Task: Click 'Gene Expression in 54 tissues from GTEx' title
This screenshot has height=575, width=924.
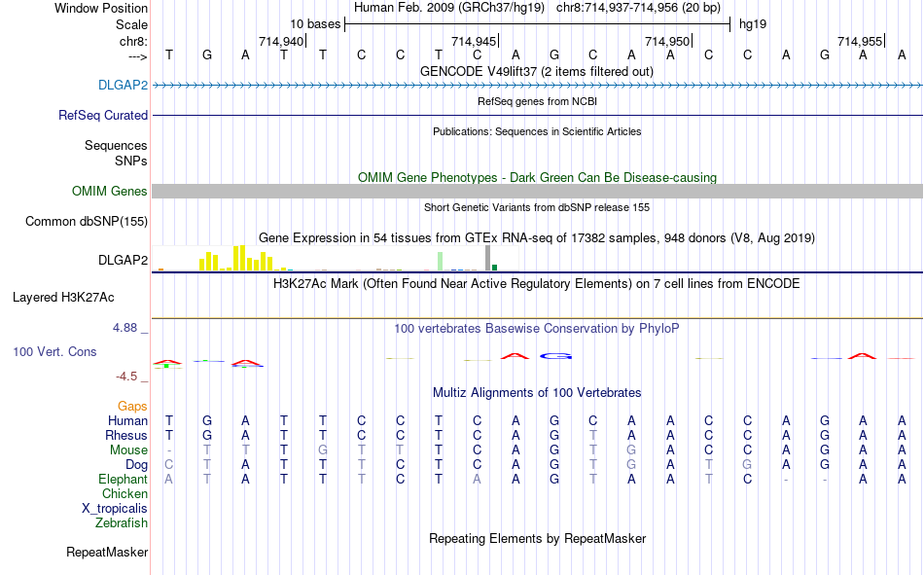Action: [537, 237]
